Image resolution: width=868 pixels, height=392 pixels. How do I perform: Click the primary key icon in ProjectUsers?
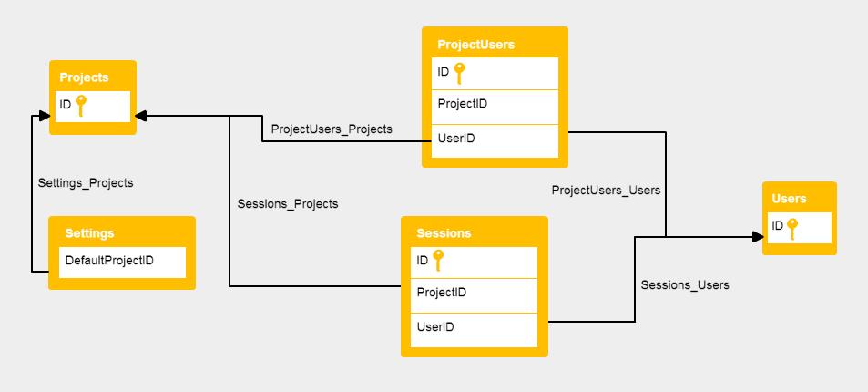pyautogui.click(x=459, y=71)
